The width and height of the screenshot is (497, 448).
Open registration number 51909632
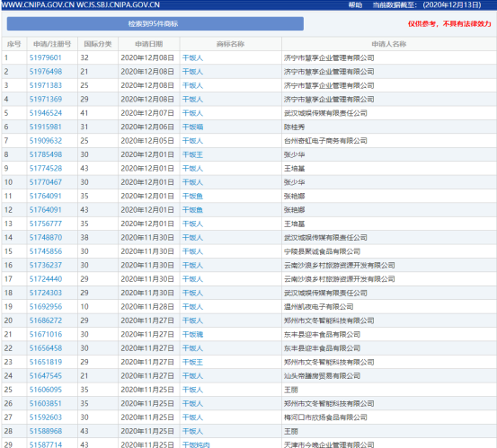click(46, 141)
